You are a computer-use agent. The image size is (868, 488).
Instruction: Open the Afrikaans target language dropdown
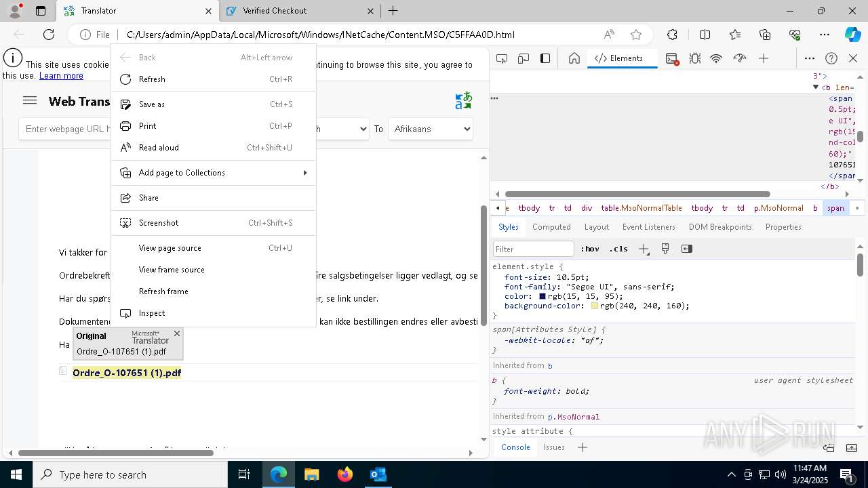[x=431, y=129]
